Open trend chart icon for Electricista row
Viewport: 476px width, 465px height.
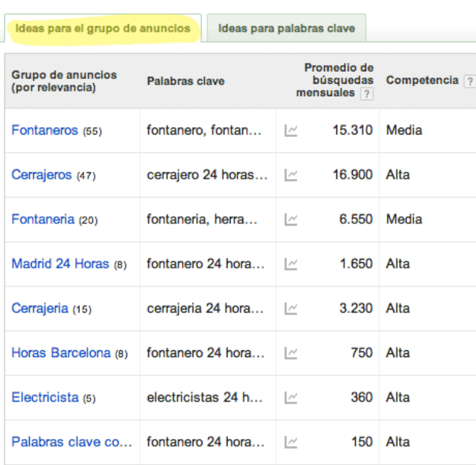(291, 397)
